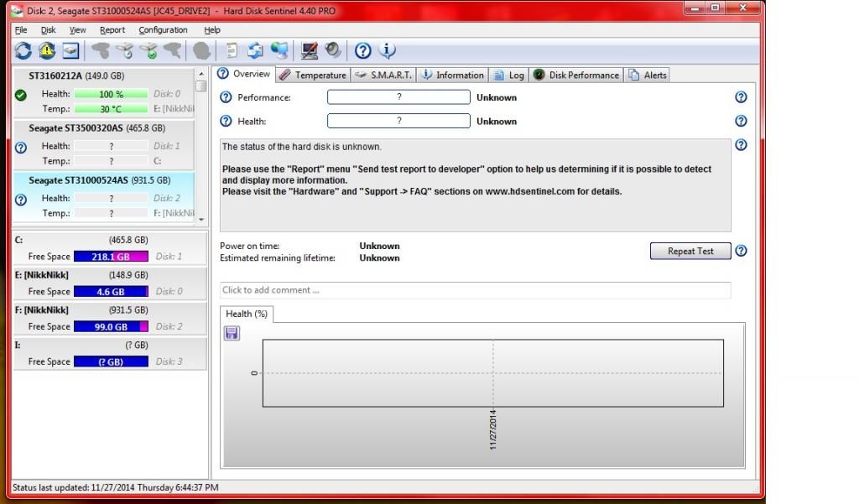Click the blue-framed disk drive toolbar icon

pos(70,51)
